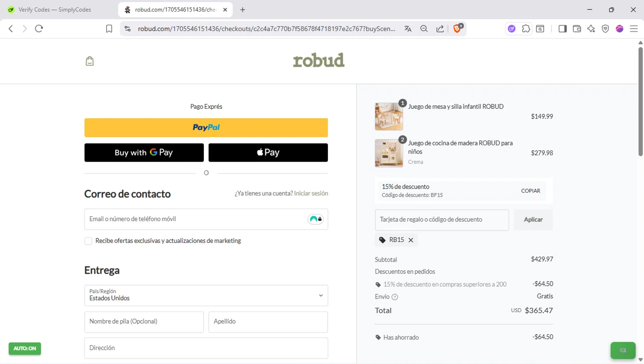This screenshot has width=644, height=364.
Task: Reload the robud checkout page
Action: (x=39, y=29)
